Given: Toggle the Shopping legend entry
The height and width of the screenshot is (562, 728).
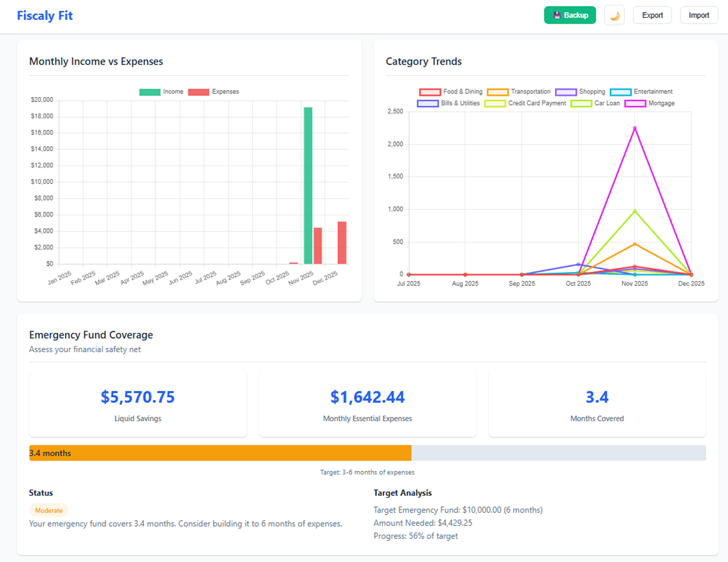Looking at the screenshot, I should click(581, 92).
